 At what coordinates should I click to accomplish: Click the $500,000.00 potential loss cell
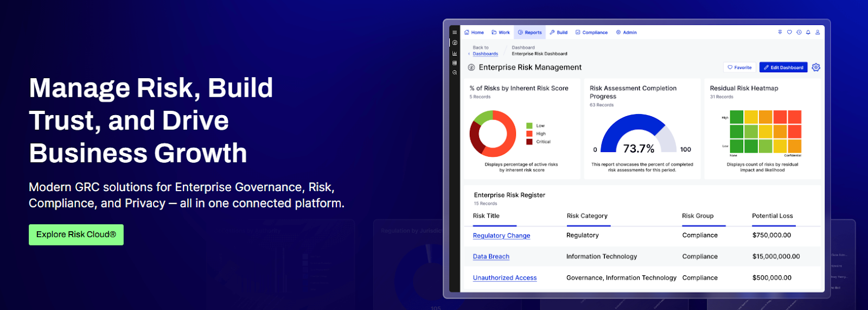pyautogui.click(x=771, y=277)
